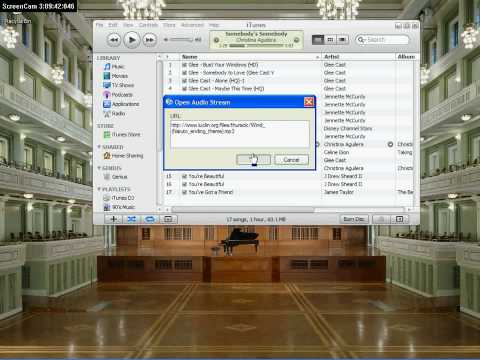
Task: Open the File menu
Action: tap(100, 25)
